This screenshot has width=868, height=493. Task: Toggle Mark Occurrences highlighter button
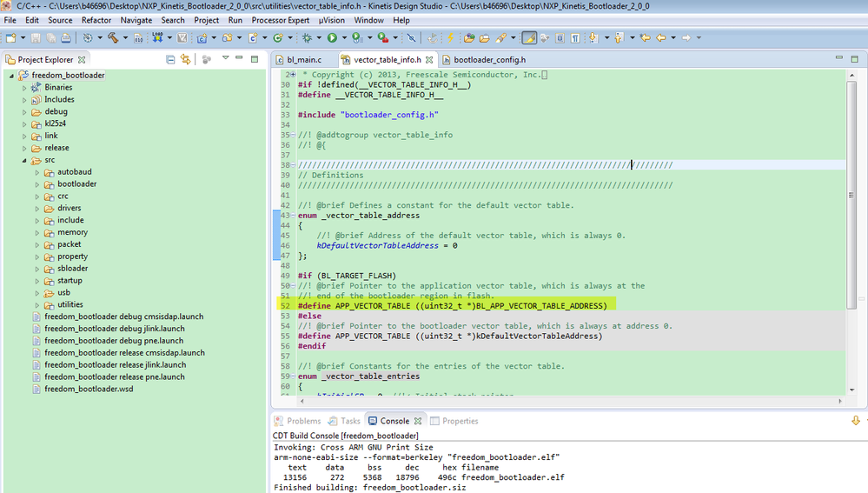[529, 37]
